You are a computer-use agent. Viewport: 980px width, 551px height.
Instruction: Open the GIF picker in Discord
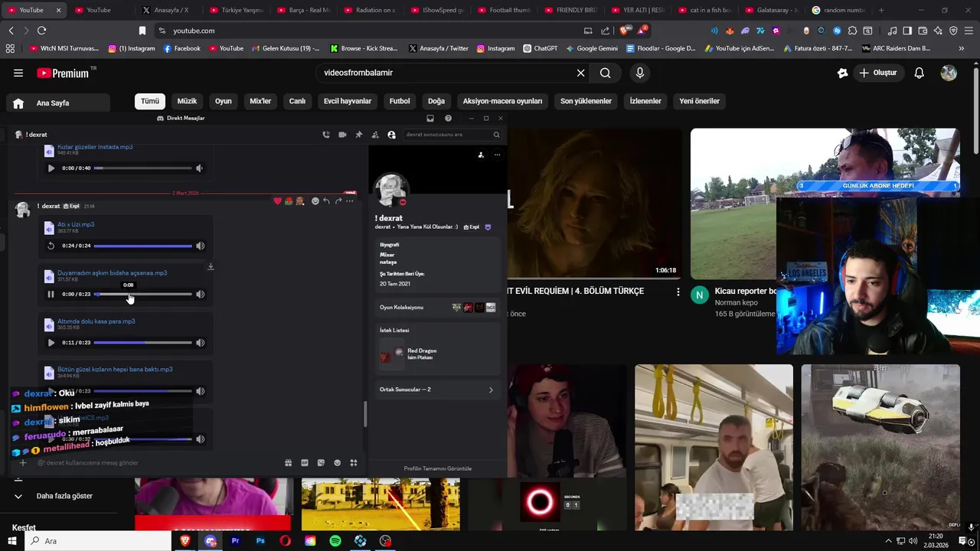point(305,463)
